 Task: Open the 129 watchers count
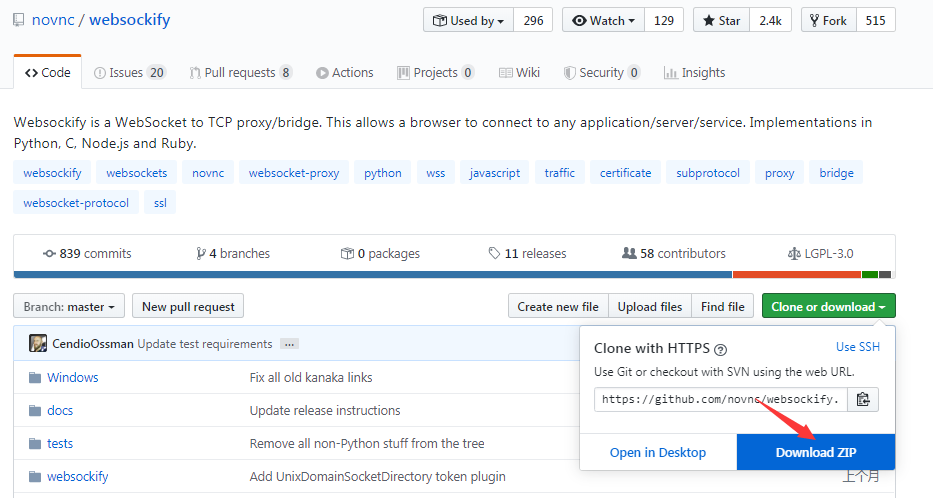pos(663,20)
